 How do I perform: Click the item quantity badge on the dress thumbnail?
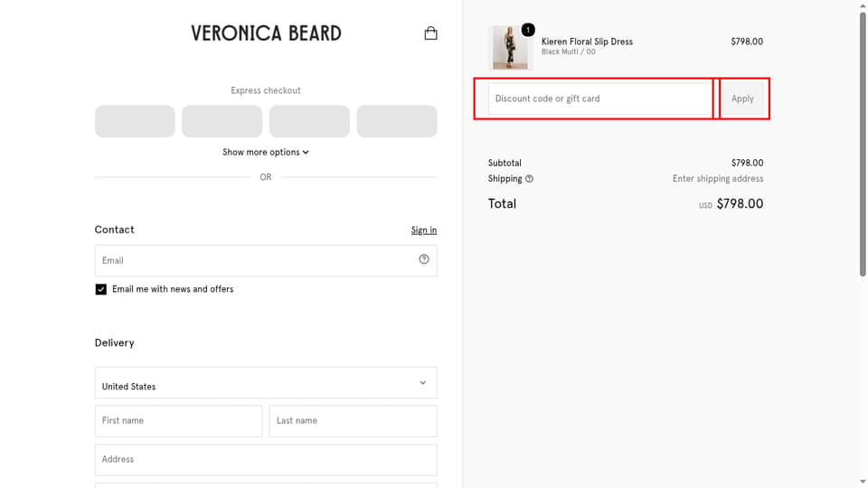pyautogui.click(x=528, y=30)
